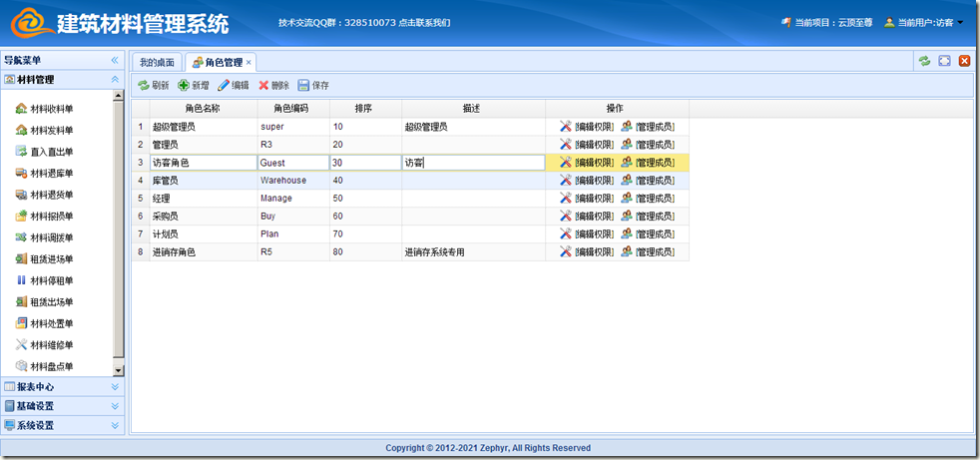Open the 当前用户 dropdown menu

click(923, 22)
